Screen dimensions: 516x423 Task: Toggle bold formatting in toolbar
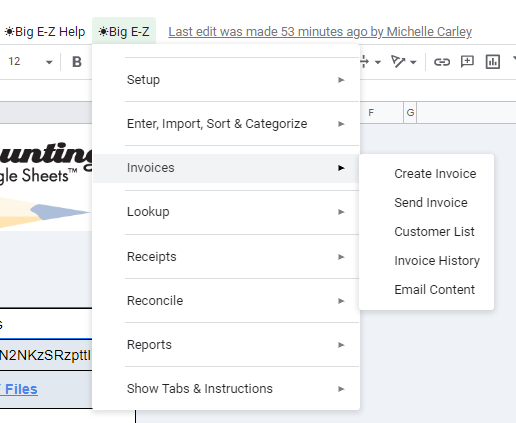click(x=77, y=62)
